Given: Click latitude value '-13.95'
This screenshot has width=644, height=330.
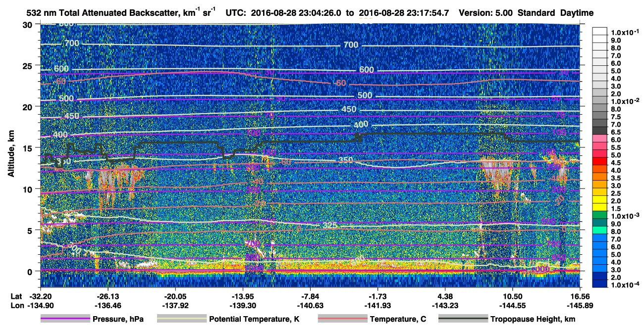Looking at the screenshot, I should coord(242,296).
